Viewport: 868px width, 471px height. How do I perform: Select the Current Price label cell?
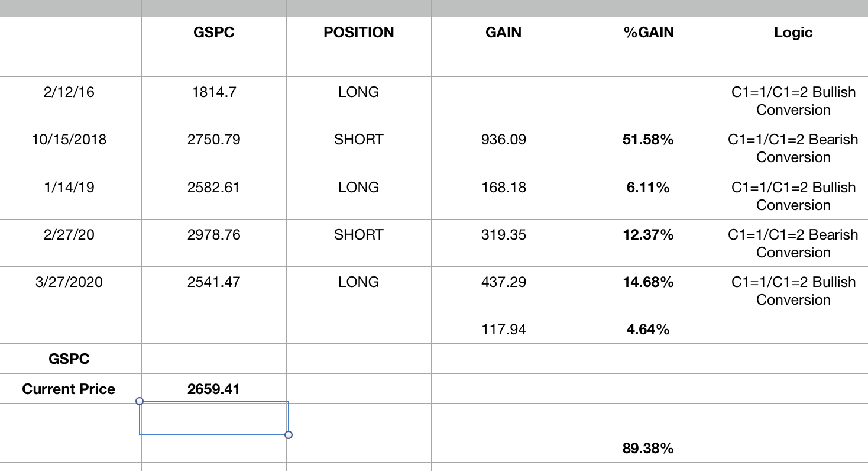(69, 389)
